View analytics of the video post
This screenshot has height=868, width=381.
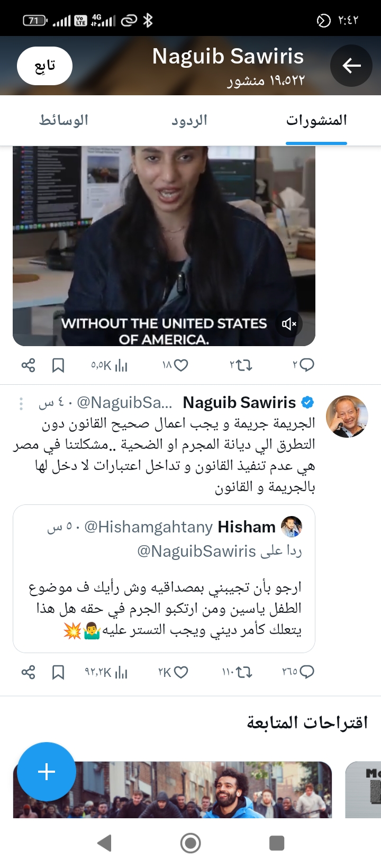(121, 365)
